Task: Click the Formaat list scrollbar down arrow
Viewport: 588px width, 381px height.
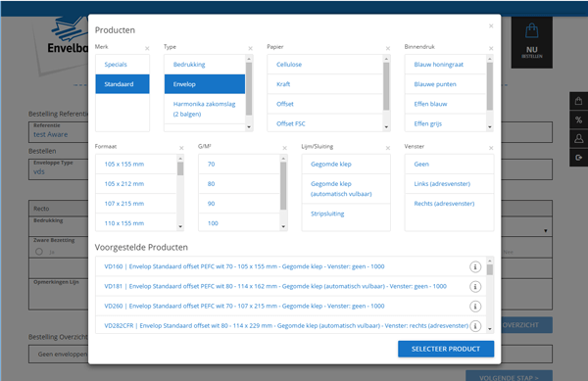Action: [180, 226]
